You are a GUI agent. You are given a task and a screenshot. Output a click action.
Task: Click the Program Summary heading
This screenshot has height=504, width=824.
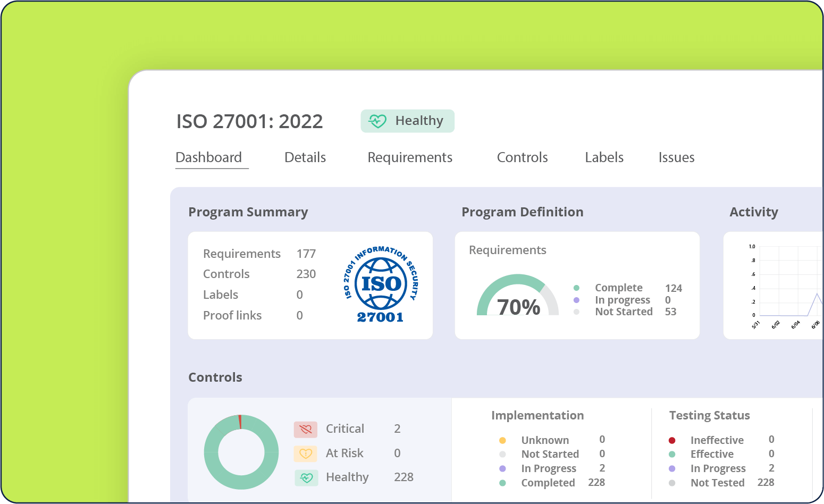click(x=248, y=212)
